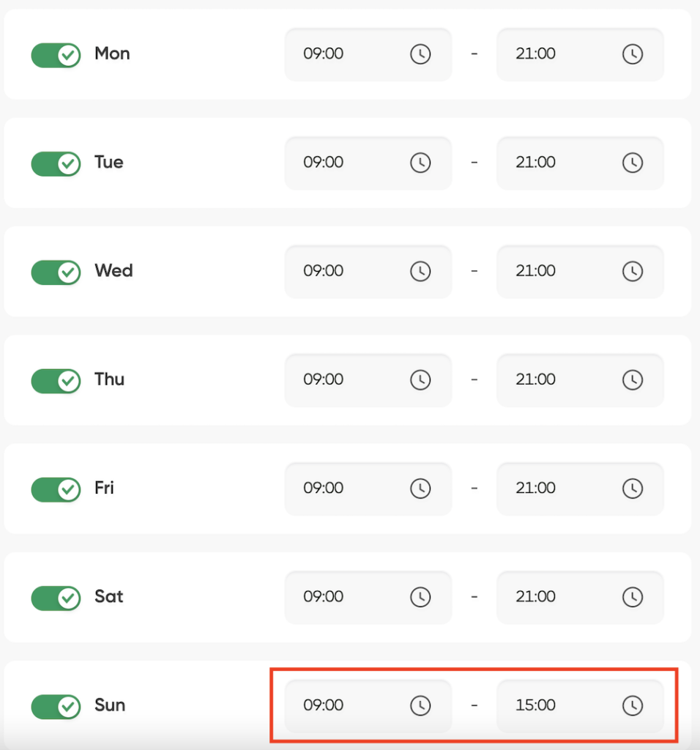This screenshot has width=700, height=750.
Task: Edit Wednesday start time 09:00 field
Action: (x=368, y=271)
